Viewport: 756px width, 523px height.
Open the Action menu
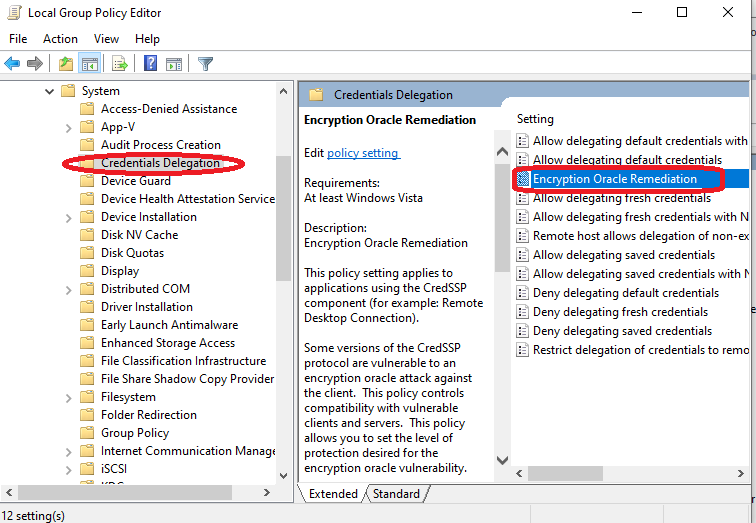tap(60, 39)
